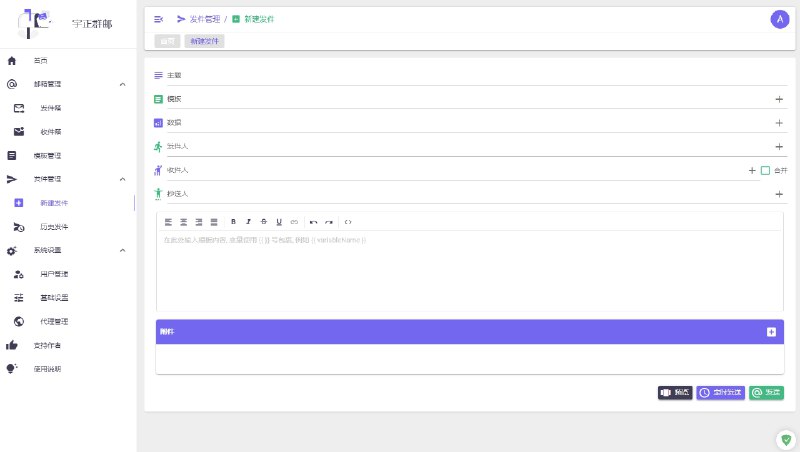
Task: Open the user avatar 'A' at top right
Action: click(780, 19)
